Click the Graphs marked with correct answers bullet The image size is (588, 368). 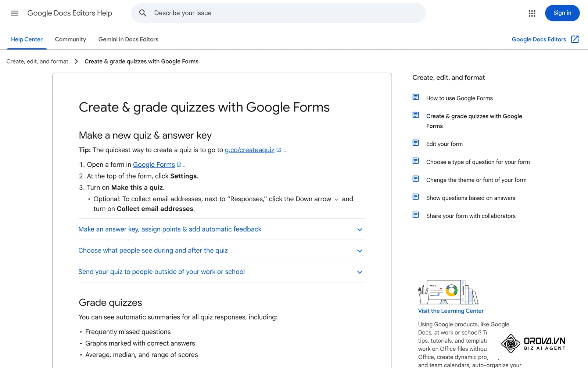pyautogui.click(x=140, y=343)
